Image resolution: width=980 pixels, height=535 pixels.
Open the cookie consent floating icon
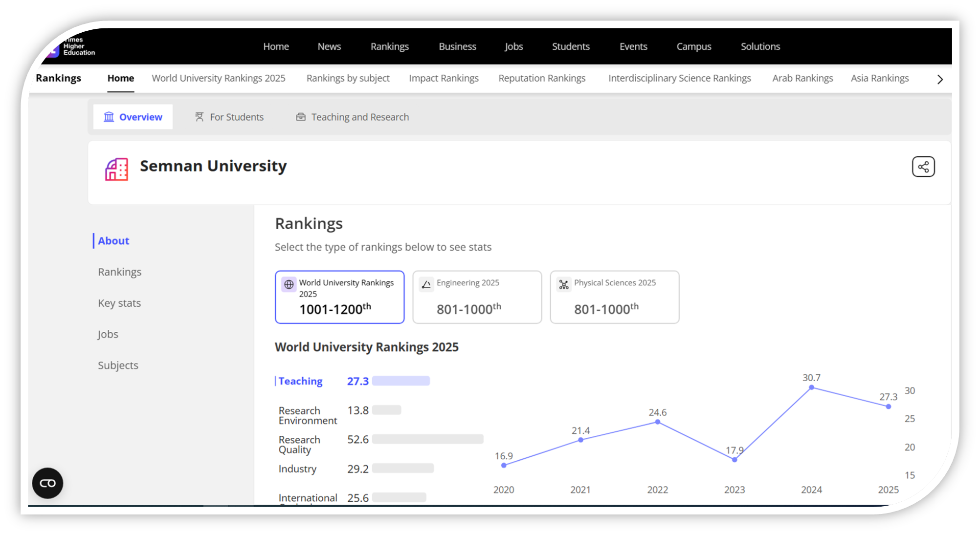click(x=47, y=483)
